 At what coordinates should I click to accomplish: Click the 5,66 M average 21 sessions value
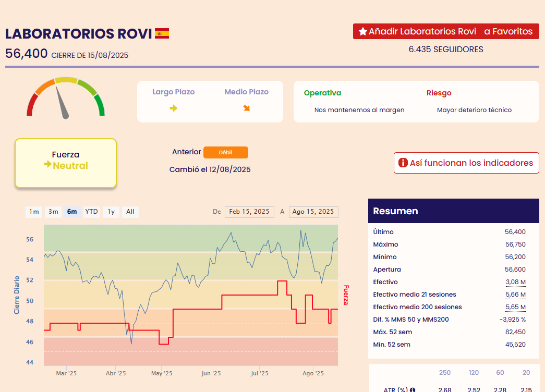(x=516, y=295)
